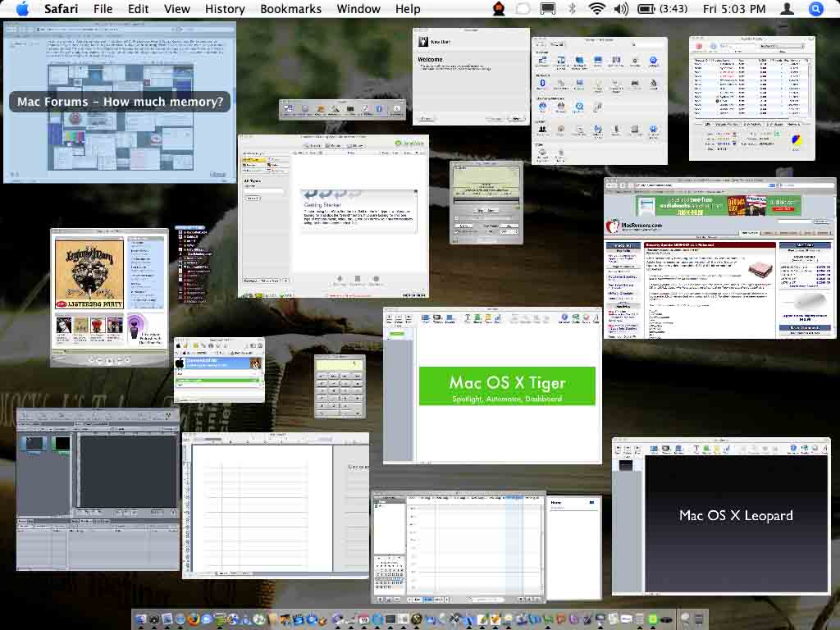Launch Firefox from the Dock
840x630 pixels.
pyautogui.click(x=194, y=620)
